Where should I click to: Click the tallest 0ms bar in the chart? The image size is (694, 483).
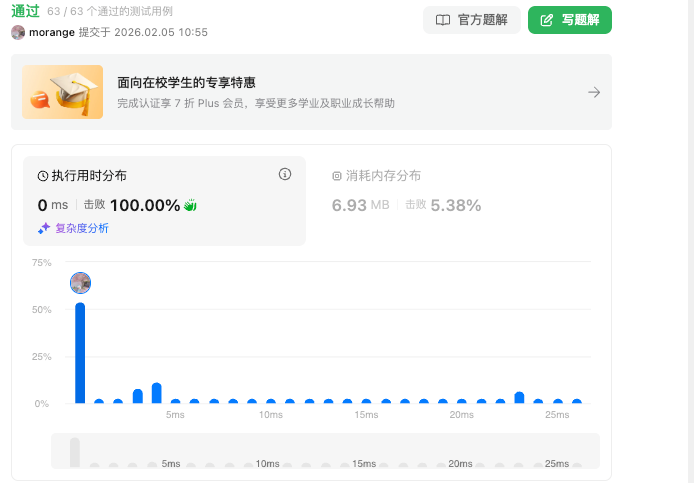80,353
